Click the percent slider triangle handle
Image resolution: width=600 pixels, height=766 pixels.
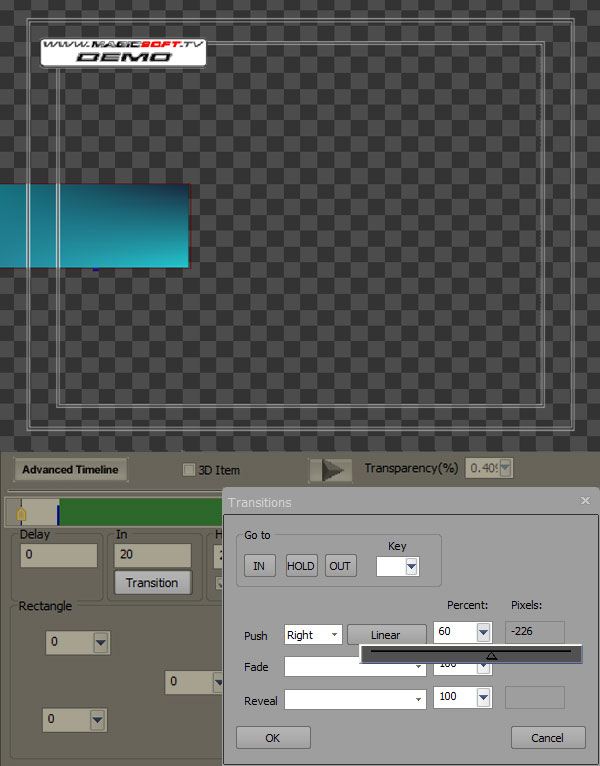click(x=492, y=656)
